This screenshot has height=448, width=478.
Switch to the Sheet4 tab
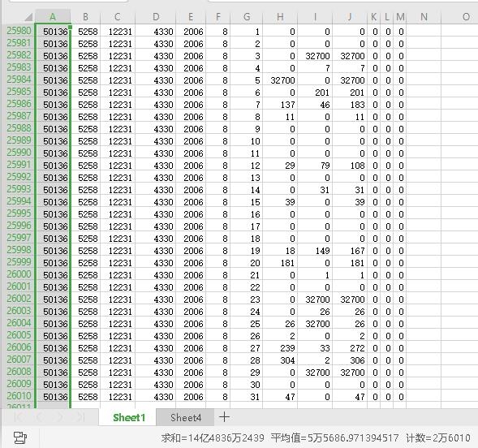tap(185, 417)
